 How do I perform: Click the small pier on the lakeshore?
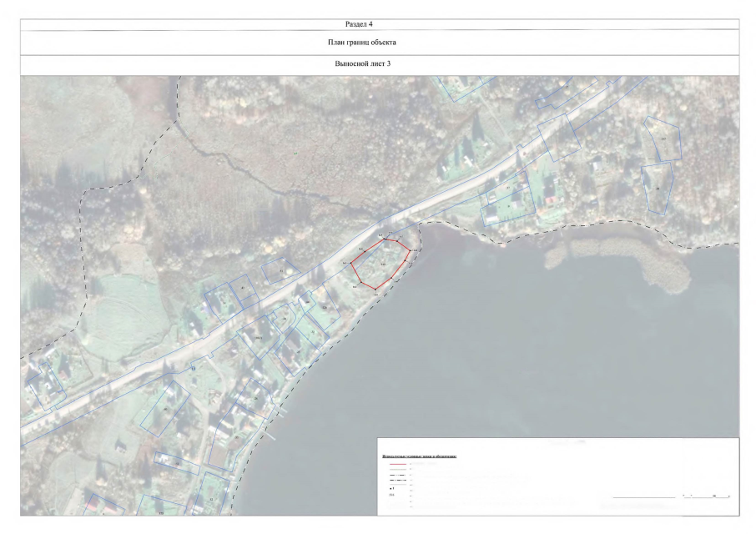tap(269, 436)
